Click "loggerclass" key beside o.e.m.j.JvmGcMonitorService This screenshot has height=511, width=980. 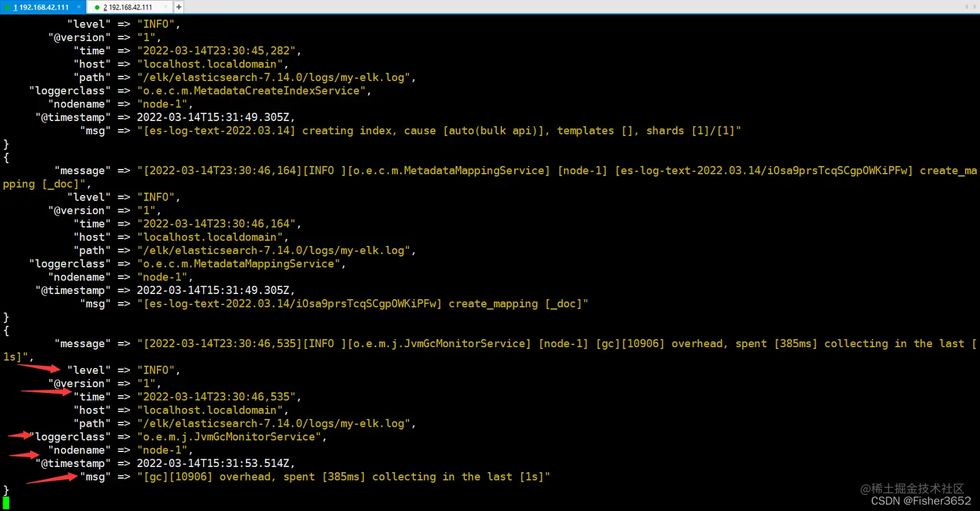pyautogui.click(x=70, y=437)
